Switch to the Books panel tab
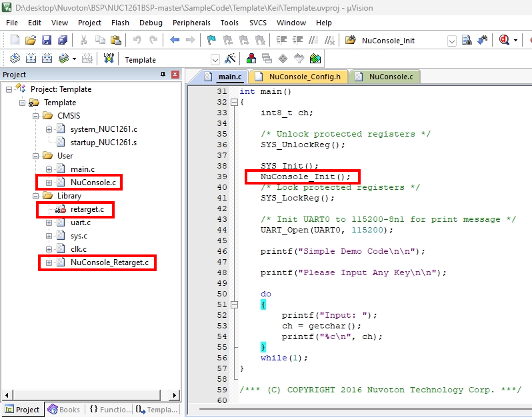 pyautogui.click(x=64, y=410)
